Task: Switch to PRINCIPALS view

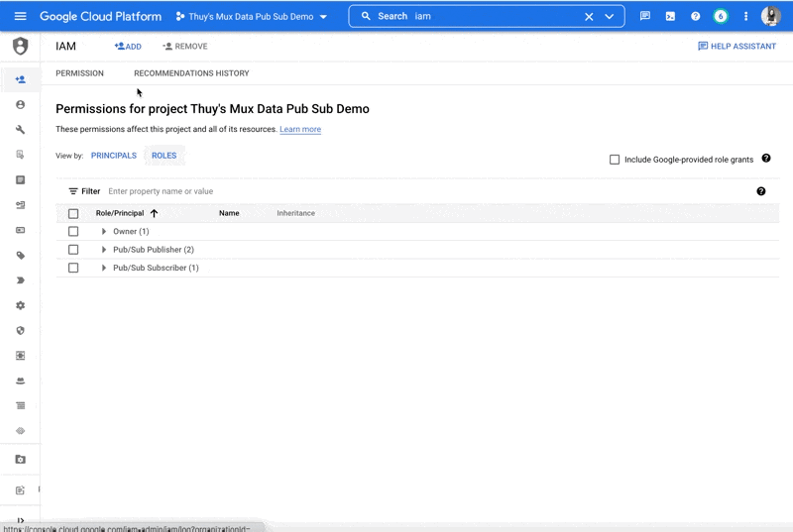Action: pos(113,155)
